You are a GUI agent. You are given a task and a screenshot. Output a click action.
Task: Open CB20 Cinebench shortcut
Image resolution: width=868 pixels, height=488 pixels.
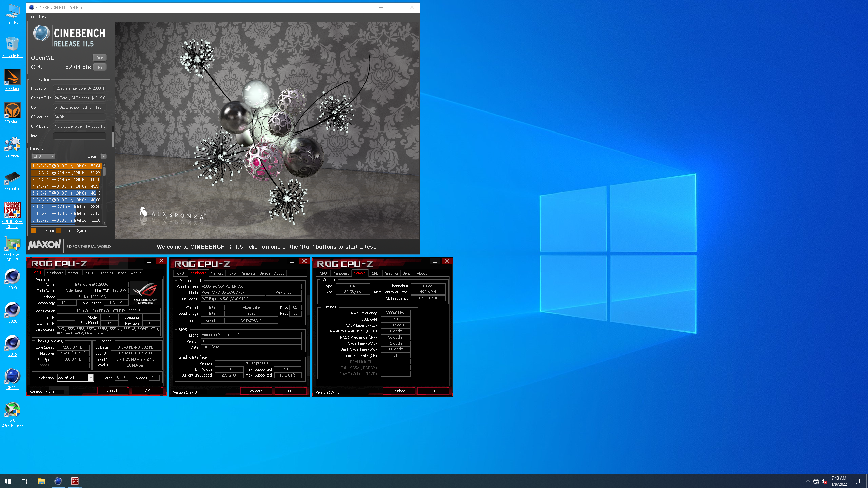tap(12, 313)
